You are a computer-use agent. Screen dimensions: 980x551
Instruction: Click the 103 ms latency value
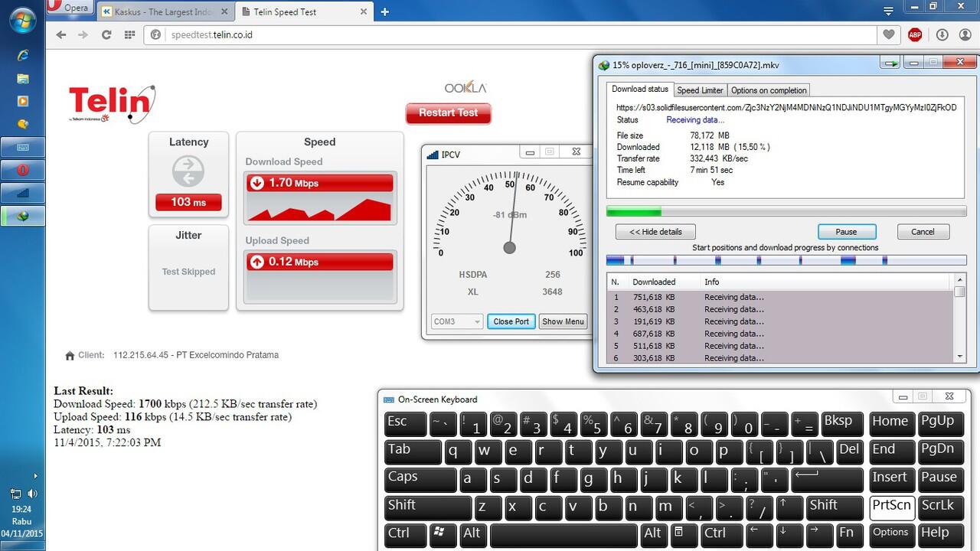coord(188,202)
